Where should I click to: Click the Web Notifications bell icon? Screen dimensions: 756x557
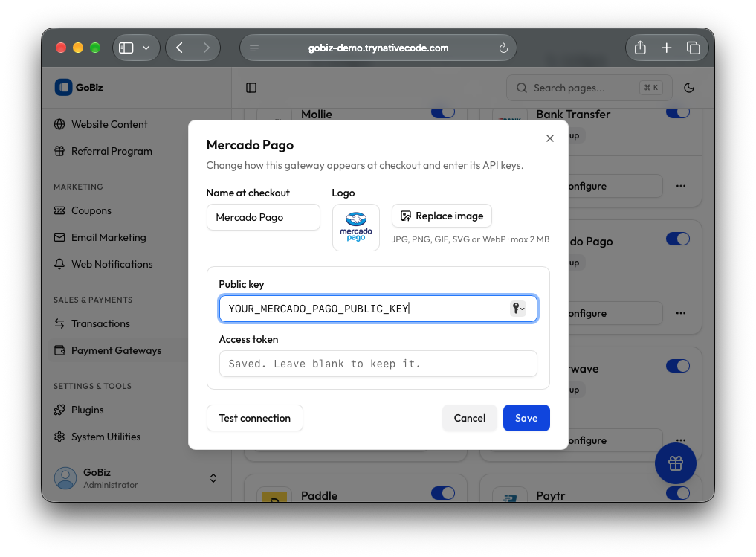(59, 264)
